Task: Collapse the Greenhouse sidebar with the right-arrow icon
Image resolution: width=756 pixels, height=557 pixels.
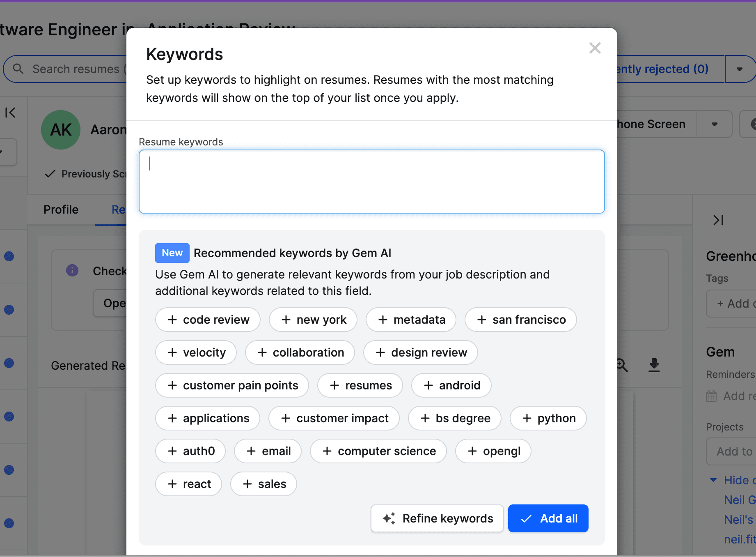Action: click(x=718, y=221)
